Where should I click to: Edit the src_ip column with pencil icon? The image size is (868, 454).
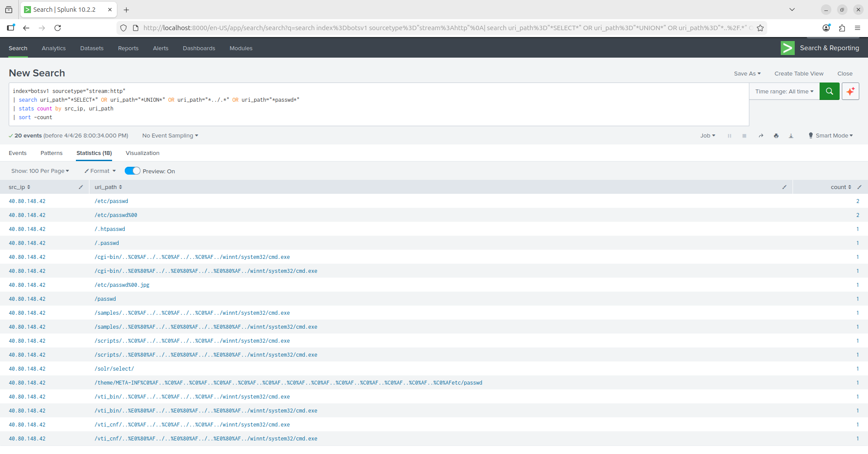coord(81,187)
